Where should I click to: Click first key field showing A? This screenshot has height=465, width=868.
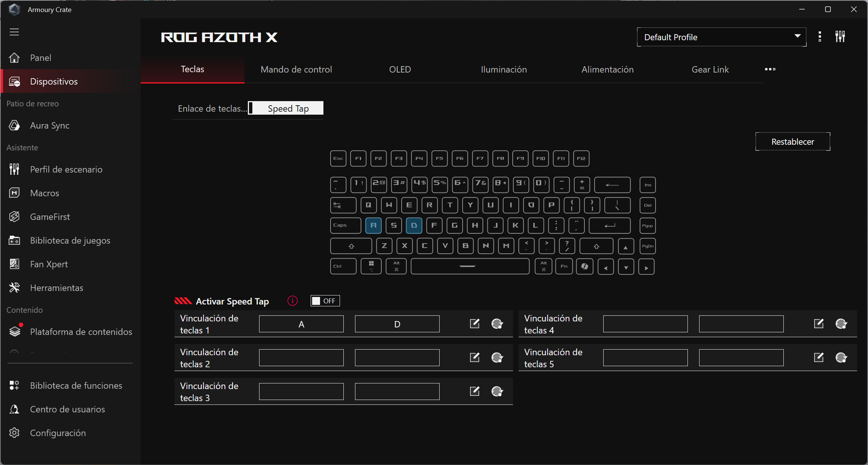coord(301,324)
